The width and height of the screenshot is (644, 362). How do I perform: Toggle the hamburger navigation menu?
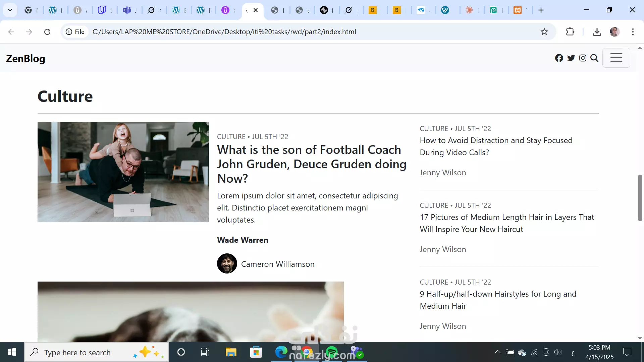point(616,58)
